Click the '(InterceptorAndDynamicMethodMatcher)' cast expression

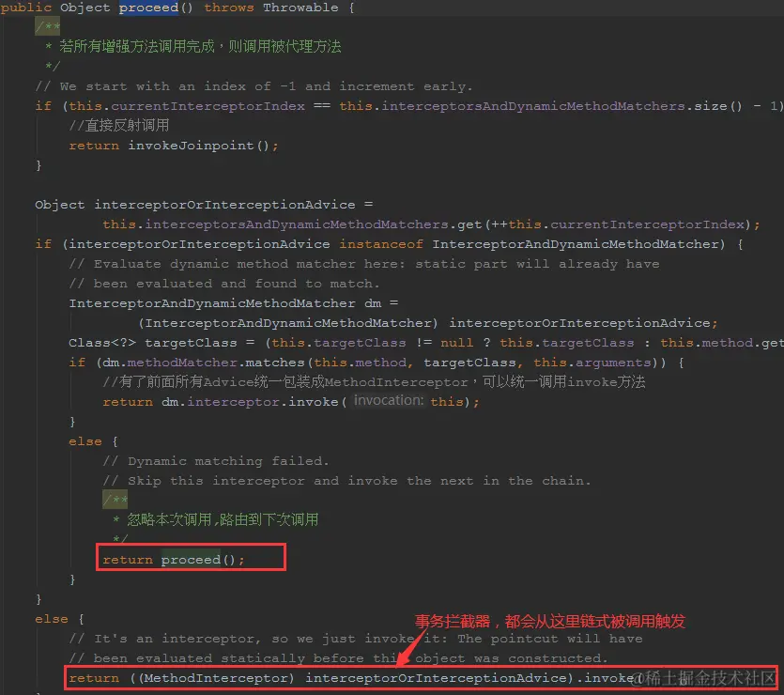[288, 323]
